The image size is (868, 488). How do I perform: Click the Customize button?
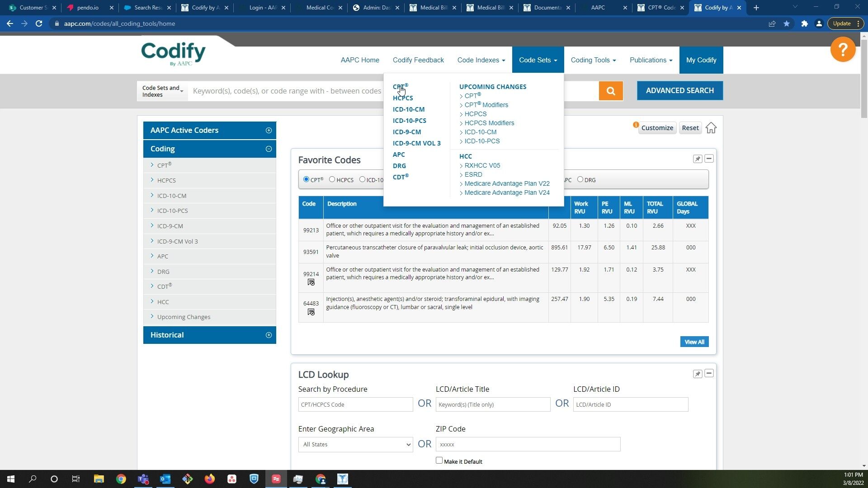click(657, 128)
